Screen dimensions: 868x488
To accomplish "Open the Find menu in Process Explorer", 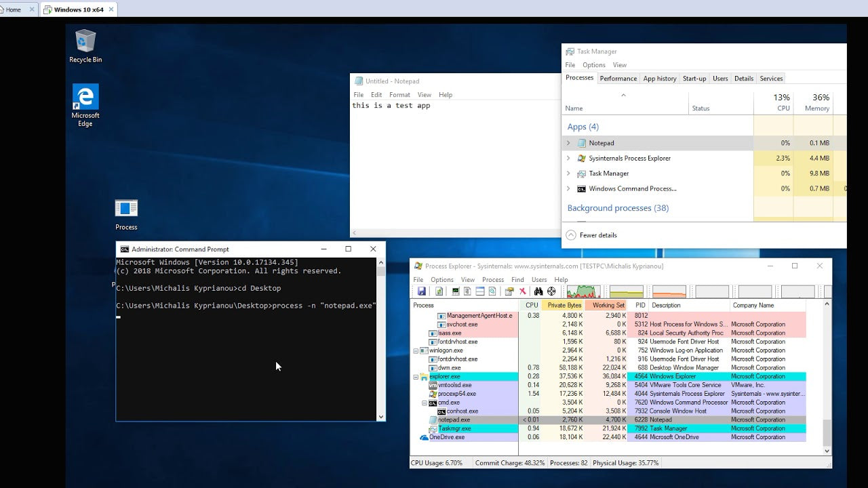I will tap(517, 279).
